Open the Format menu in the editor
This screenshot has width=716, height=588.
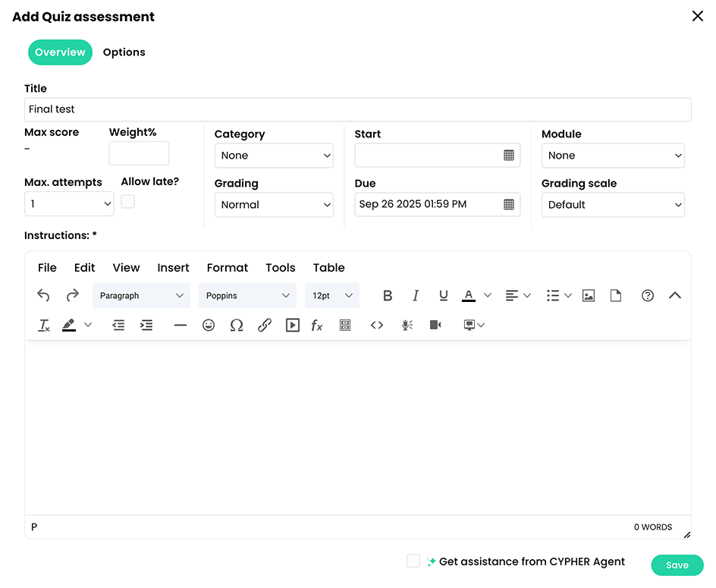coord(227,267)
